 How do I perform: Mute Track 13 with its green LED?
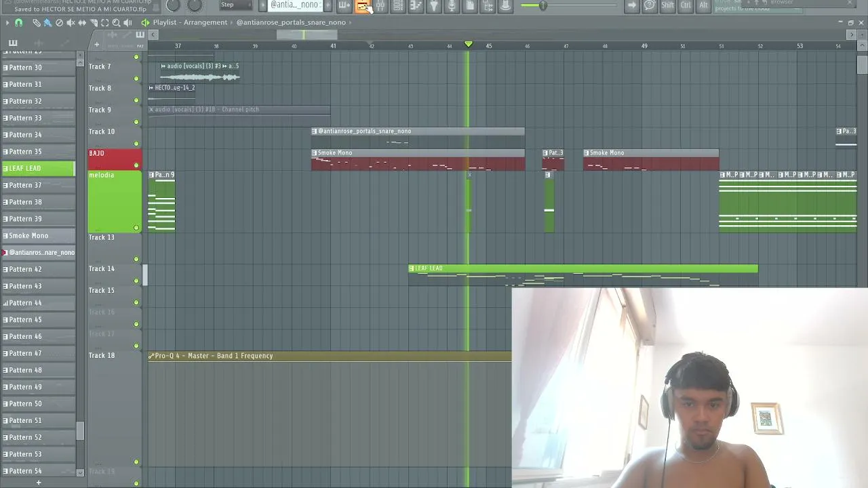pos(136,259)
